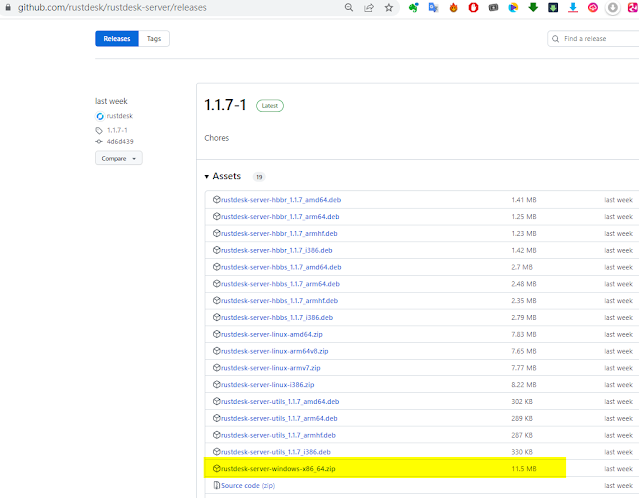Select the Releases tab

pyautogui.click(x=117, y=39)
